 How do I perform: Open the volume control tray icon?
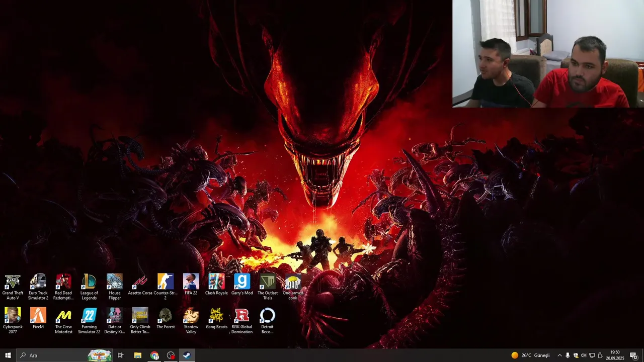pos(584,355)
